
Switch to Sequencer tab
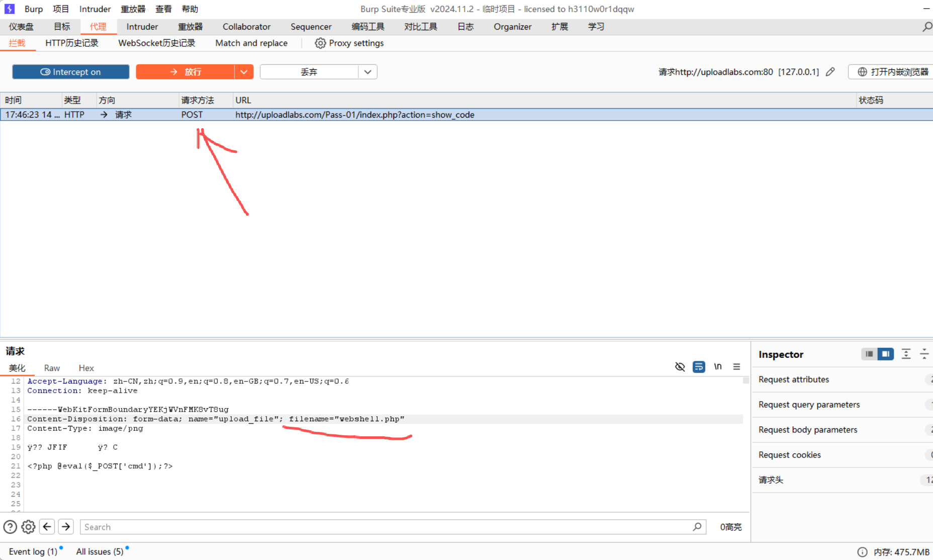[311, 27]
